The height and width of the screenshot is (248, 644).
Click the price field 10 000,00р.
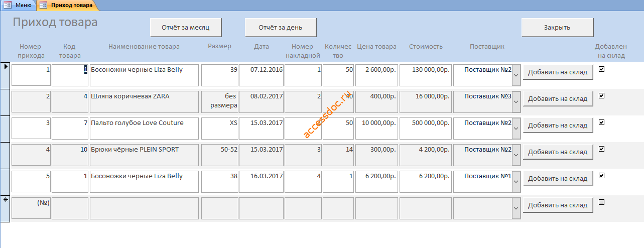[x=376, y=128]
